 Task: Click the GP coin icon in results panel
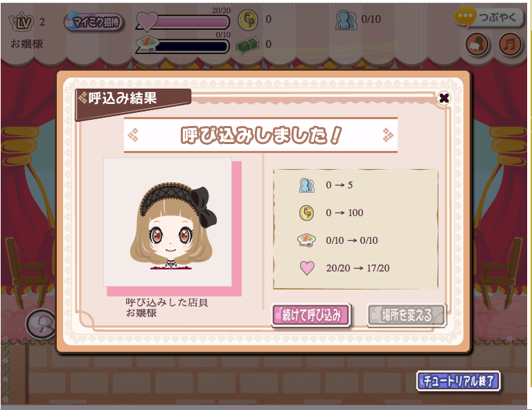306,213
